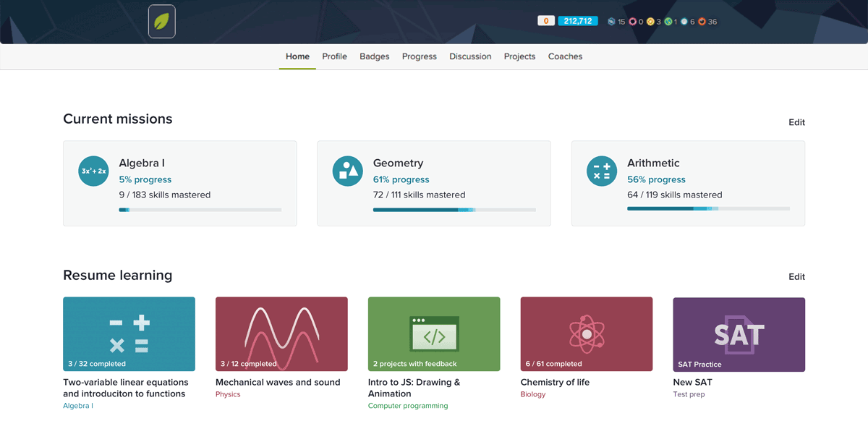Image resolution: width=868 pixels, height=434 pixels.
Task: Click the orange meteorite badge icon with count 36
Action: tap(702, 22)
